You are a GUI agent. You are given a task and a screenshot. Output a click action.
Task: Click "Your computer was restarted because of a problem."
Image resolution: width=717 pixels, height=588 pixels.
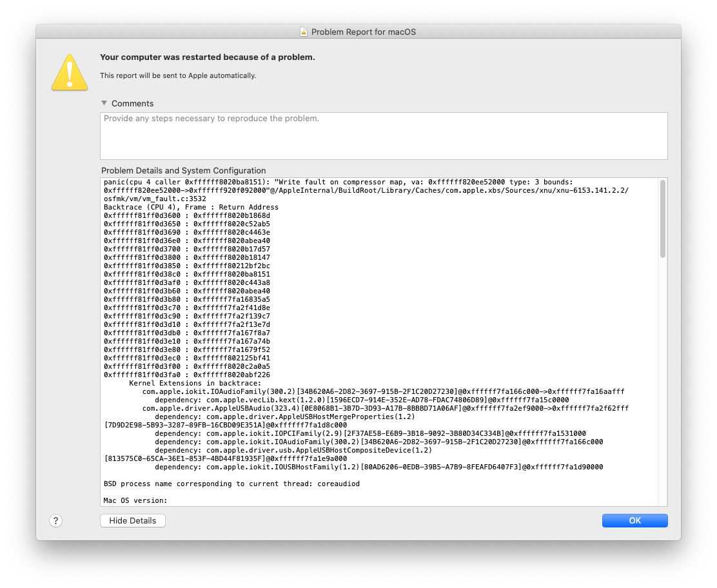208,57
